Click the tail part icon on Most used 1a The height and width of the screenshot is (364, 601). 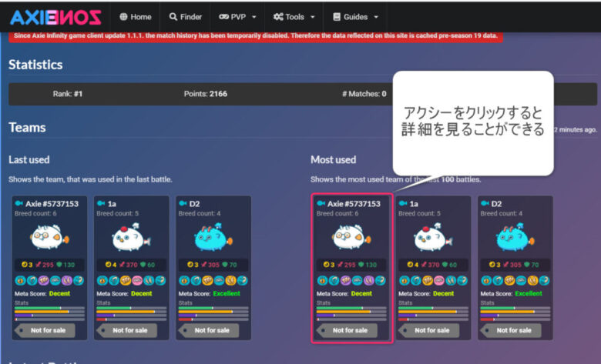pos(462,281)
